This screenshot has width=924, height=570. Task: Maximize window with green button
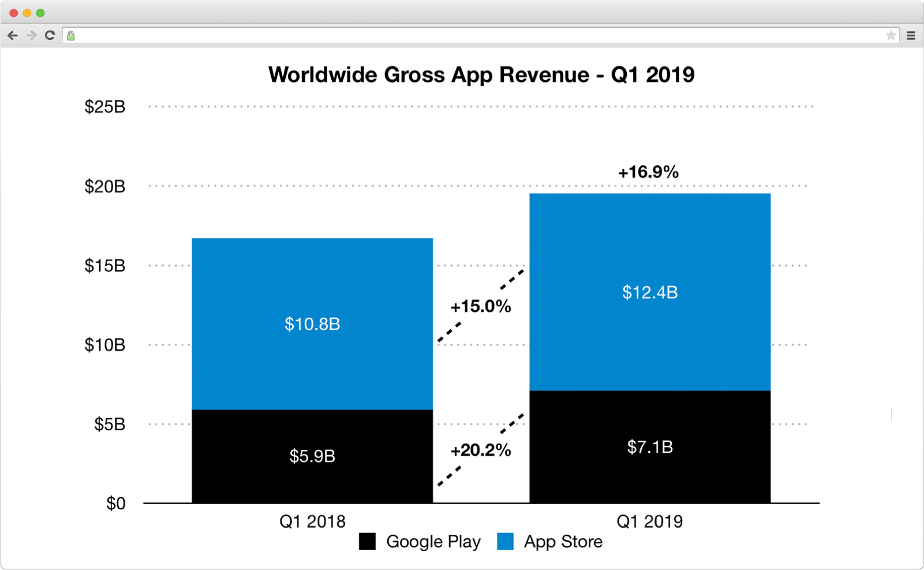point(40,13)
